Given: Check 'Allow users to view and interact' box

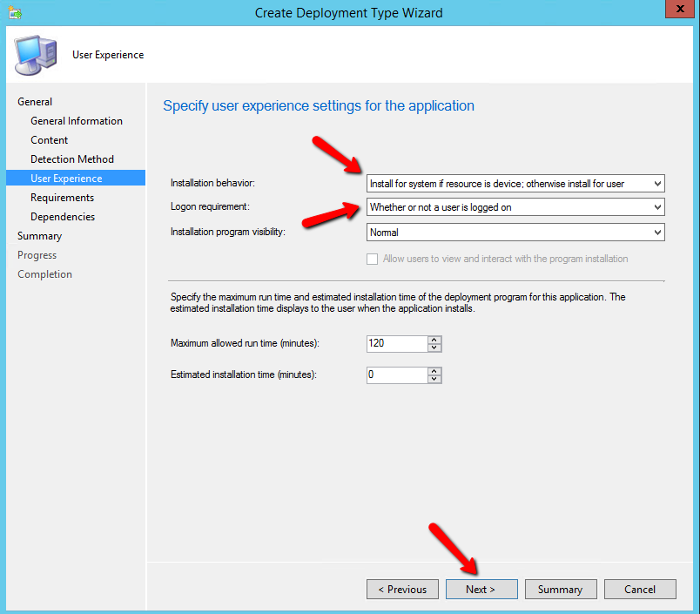Looking at the screenshot, I should [373, 259].
